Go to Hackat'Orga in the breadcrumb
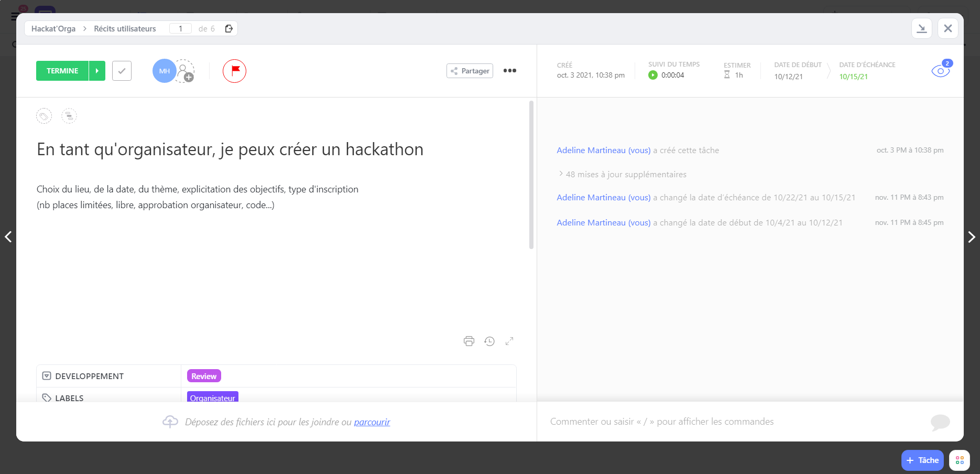The height and width of the screenshot is (474, 980). click(53, 29)
